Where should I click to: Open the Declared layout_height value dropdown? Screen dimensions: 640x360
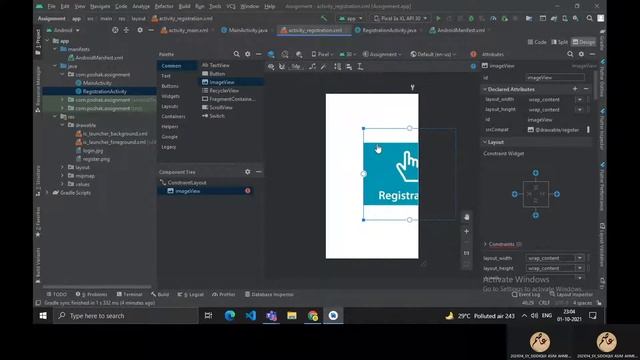580,109
